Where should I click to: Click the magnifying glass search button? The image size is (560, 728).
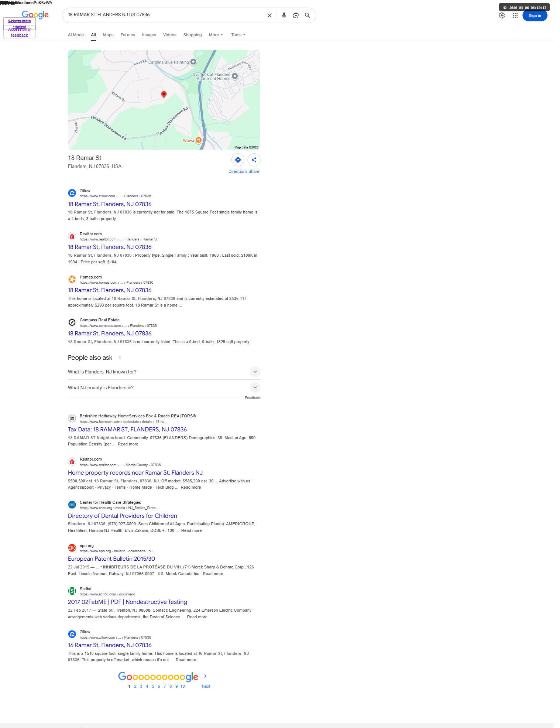(308, 16)
